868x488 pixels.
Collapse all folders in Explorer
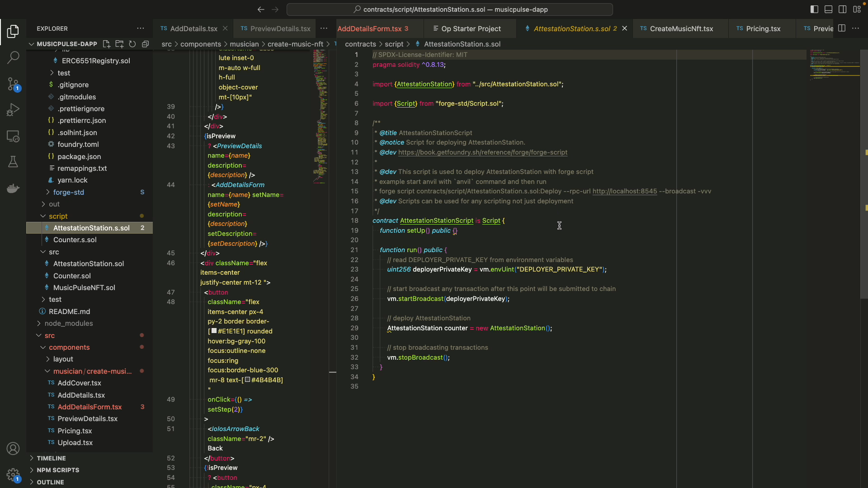(x=146, y=44)
